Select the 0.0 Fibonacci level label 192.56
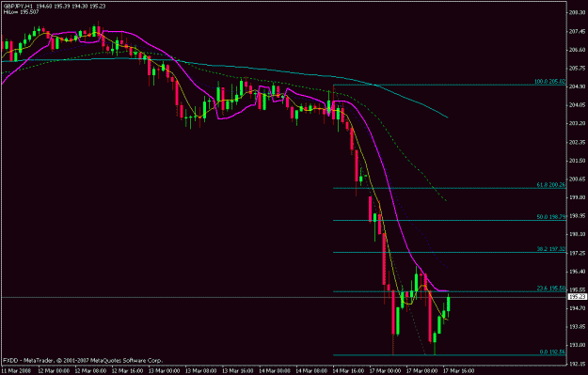Image resolution: width=588 pixels, height=375 pixels. [552, 352]
